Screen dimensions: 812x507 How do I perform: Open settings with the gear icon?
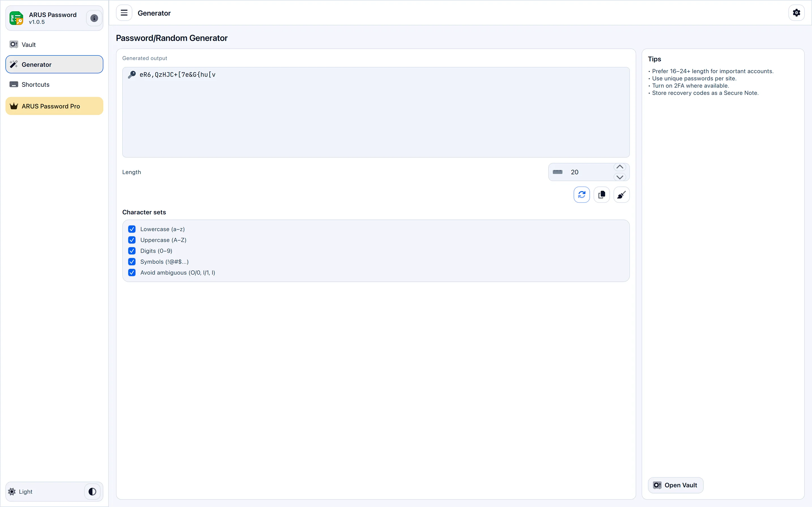coord(796,13)
